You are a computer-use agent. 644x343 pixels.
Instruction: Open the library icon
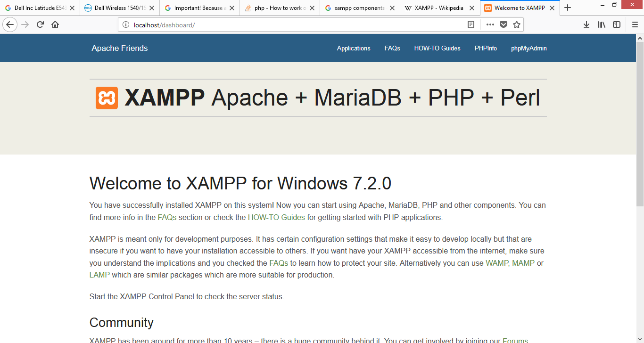click(x=602, y=24)
